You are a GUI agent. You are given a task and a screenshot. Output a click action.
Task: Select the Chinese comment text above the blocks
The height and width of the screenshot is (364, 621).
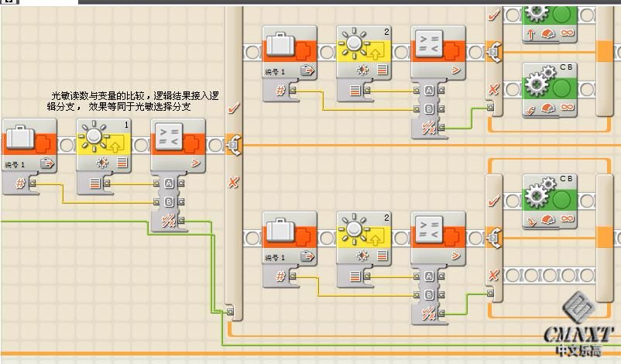click(x=132, y=101)
